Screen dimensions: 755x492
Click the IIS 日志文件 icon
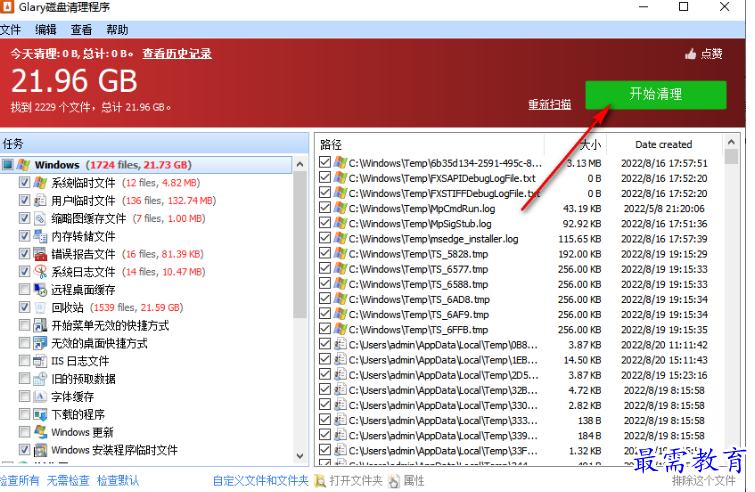pos(40,361)
